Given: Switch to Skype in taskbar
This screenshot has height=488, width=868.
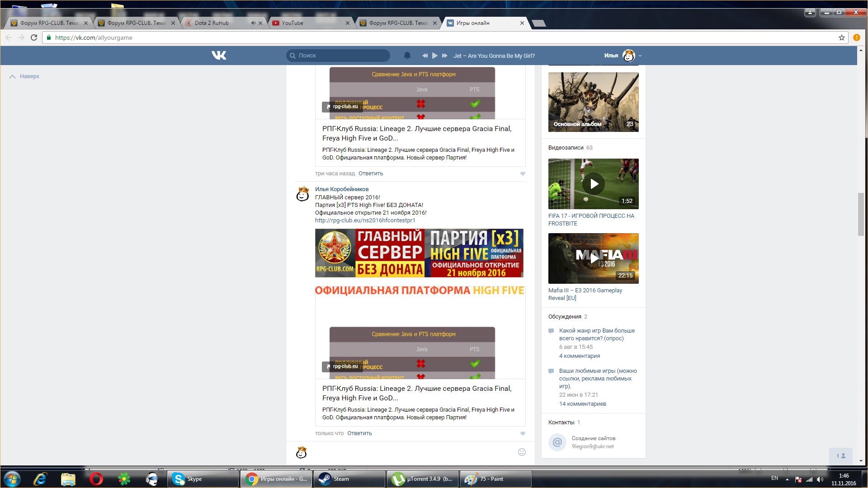Looking at the screenshot, I should coord(203,479).
